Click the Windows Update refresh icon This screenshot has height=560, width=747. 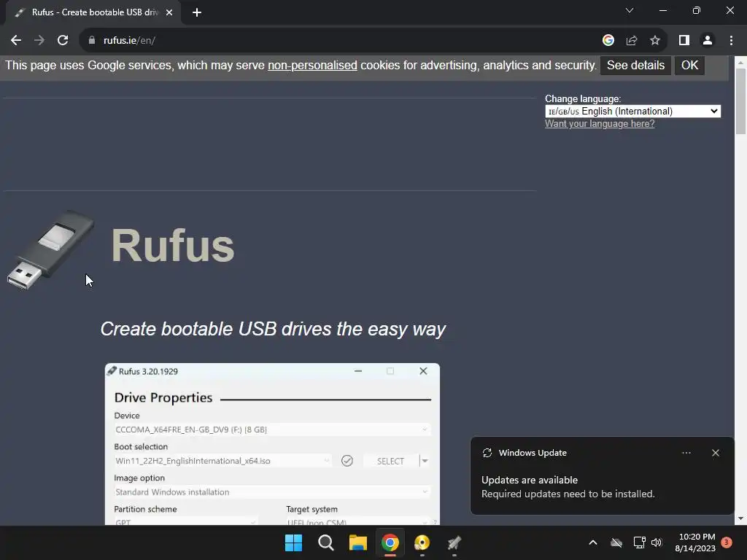487,453
